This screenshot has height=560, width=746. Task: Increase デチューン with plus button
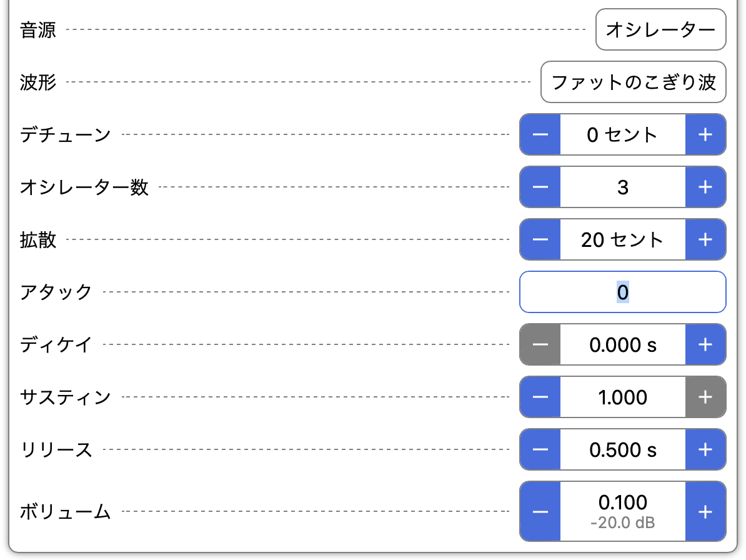tap(705, 134)
